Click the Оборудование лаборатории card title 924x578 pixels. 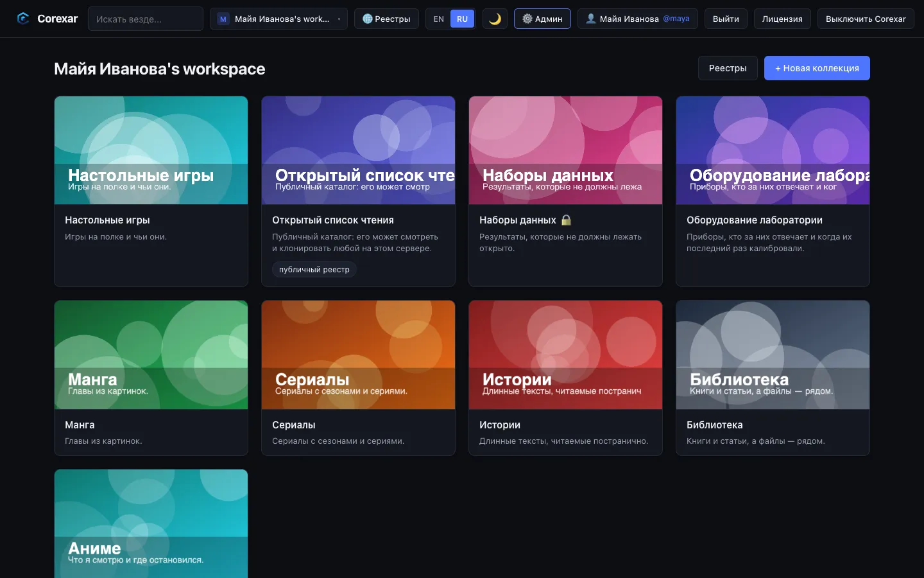tap(755, 220)
